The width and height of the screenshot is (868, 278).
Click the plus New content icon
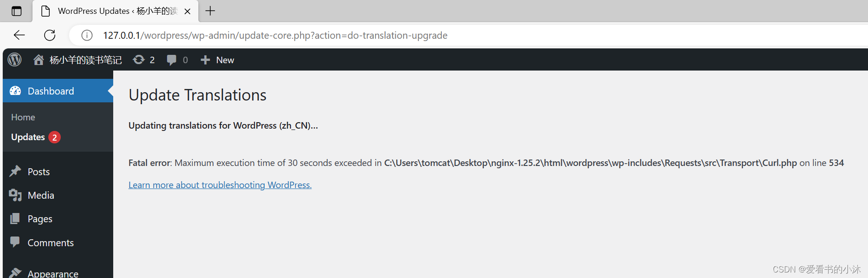[x=205, y=60]
